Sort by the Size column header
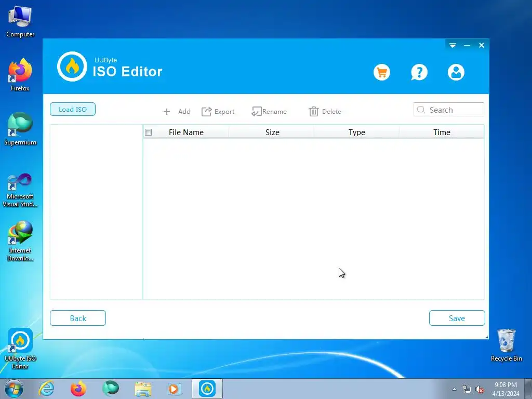 [272, 132]
